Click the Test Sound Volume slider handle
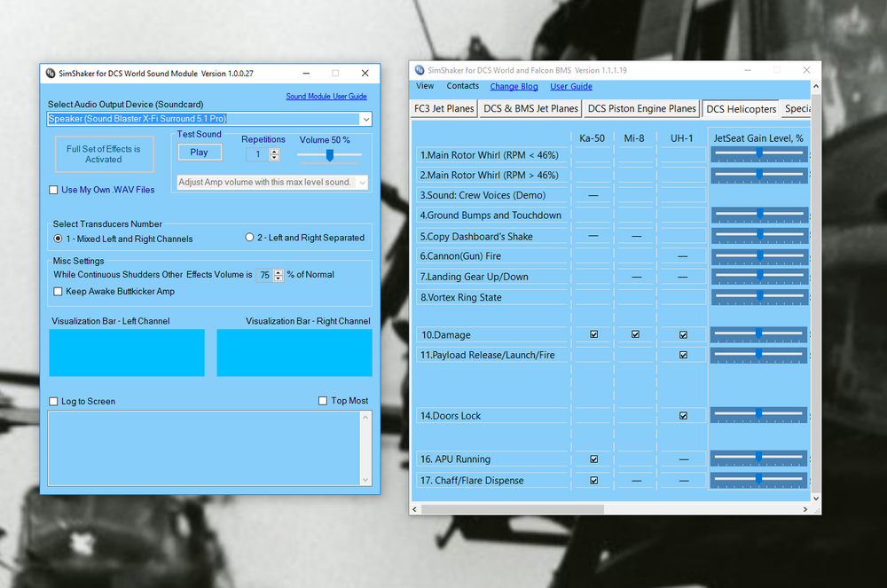 click(x=330, y=155)
